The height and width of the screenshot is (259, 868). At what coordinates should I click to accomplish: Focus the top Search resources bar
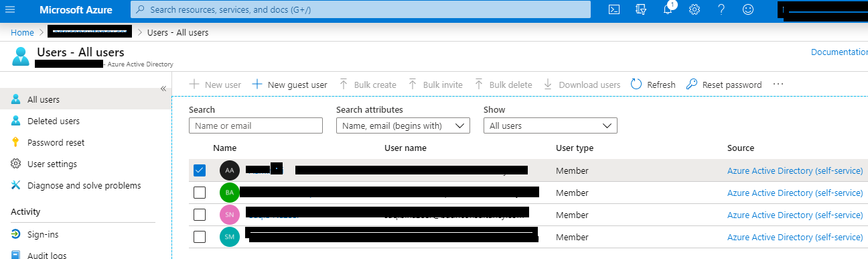[x=360, y=9]
